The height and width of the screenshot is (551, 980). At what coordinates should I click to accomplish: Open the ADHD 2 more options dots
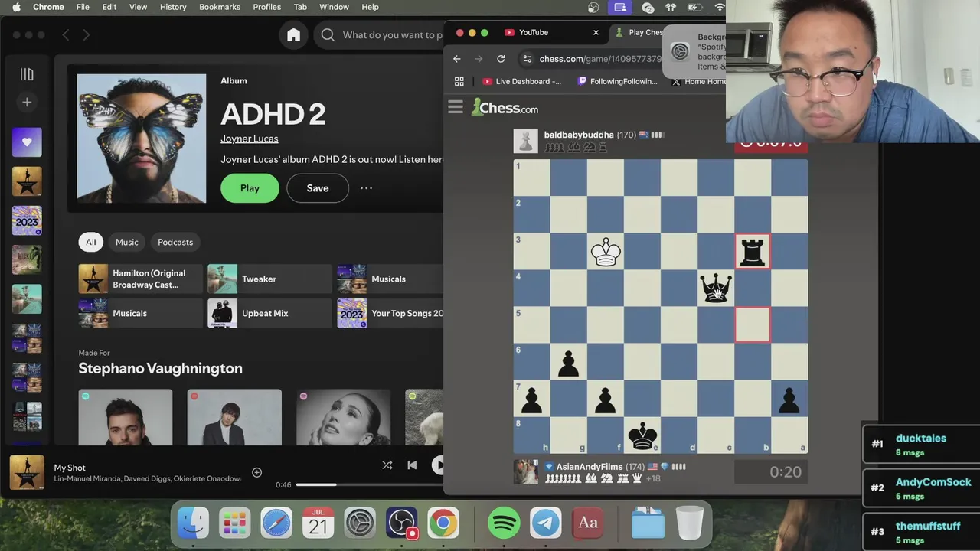coord(367,188)
